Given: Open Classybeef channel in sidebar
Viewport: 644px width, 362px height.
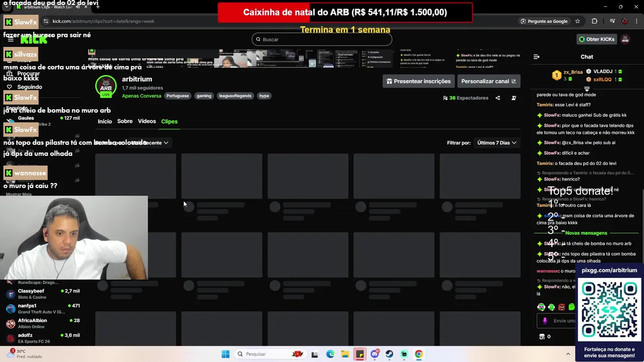Looking at the screenshot, I should pos(43,294).
